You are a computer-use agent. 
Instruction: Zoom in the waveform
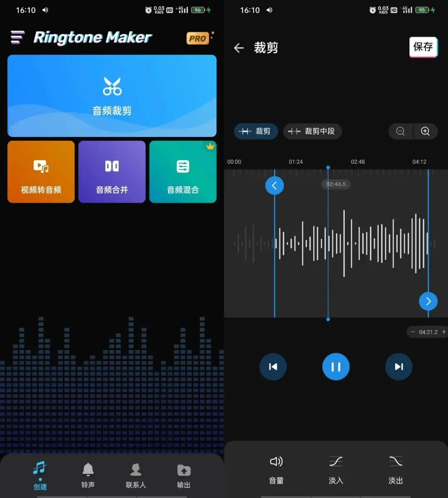[x=425, y=131]
